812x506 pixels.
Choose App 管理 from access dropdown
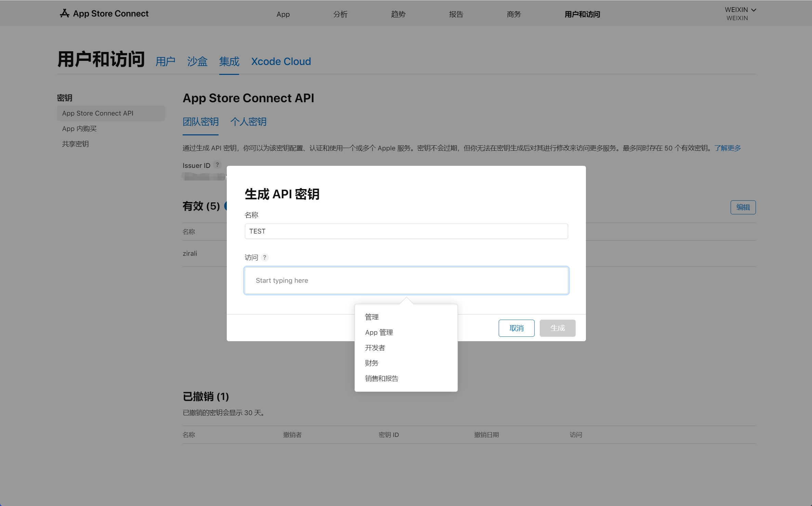coord(379,332)
